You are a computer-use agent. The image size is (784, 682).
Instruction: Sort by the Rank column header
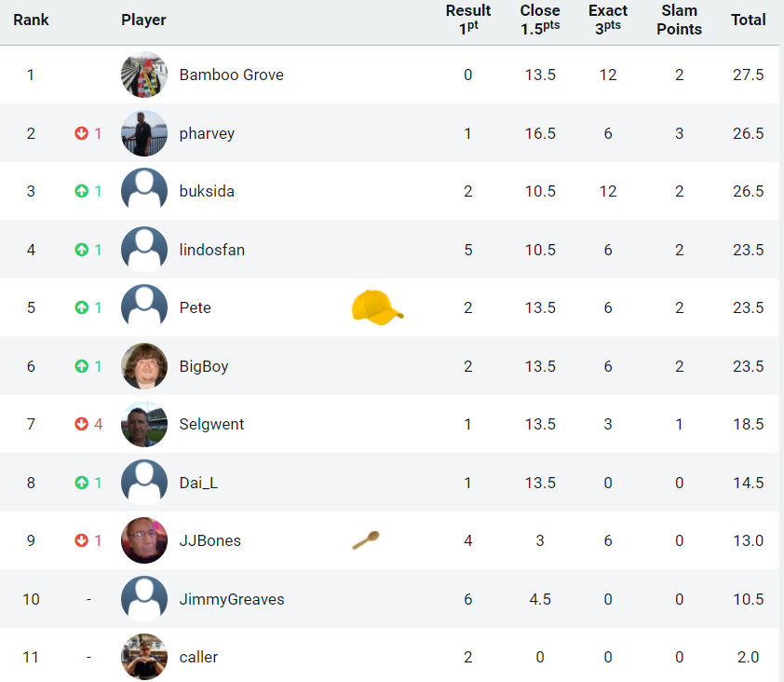coord(31,20)
